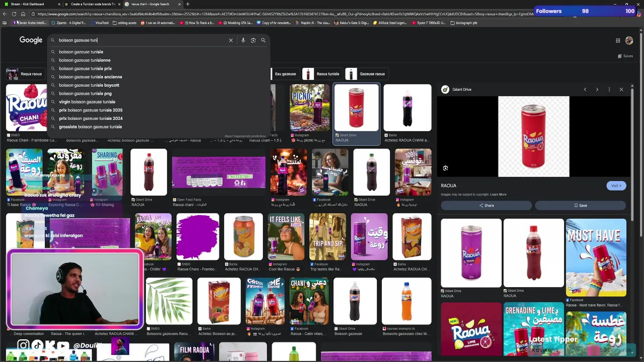Open the 'IT FEELS LIKE RAOUA' image result
Screen dimensions: 644x362
(x=286, y=236)
